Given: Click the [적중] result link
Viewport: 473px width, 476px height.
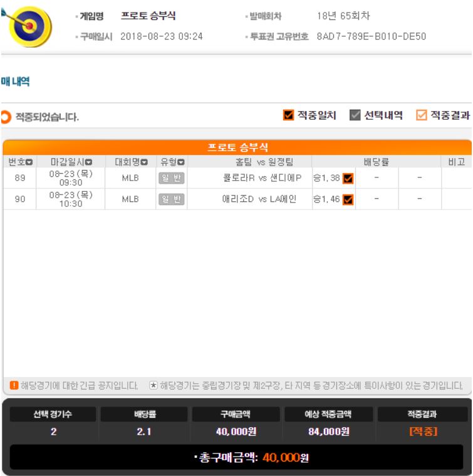Looking at the screenshot, I should [x=424, y=431].
